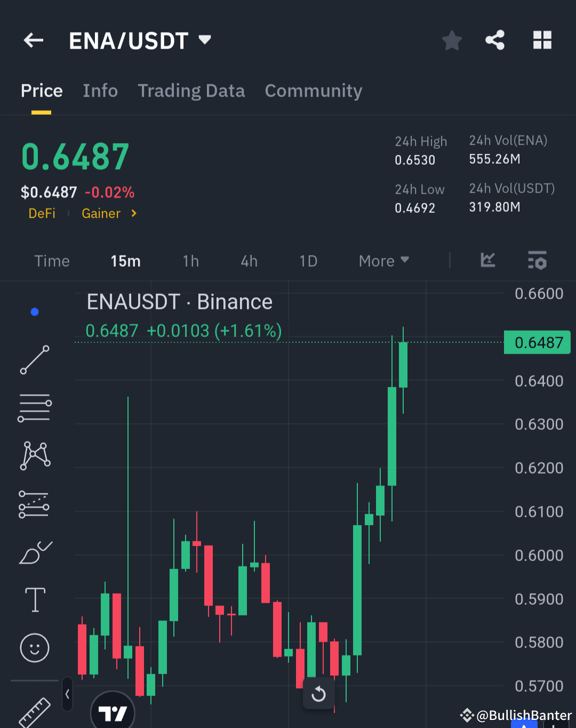This screenshot has width=576, height=728.
Task: Switch to the Trading Data tab
Action: (191, 91)
